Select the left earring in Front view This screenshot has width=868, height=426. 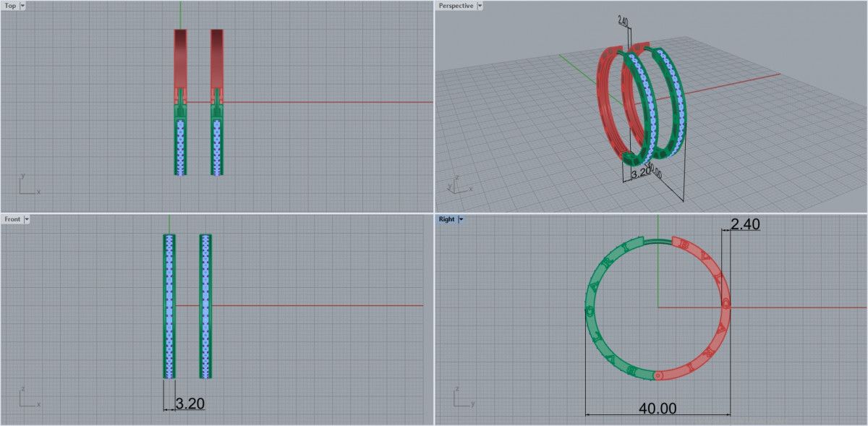tap(169, 306)
